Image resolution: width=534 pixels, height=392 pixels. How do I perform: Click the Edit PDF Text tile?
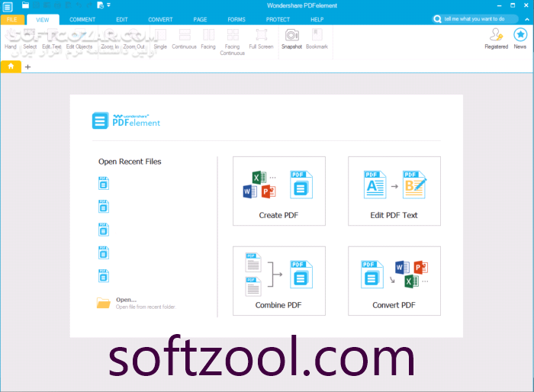[394, 191]
